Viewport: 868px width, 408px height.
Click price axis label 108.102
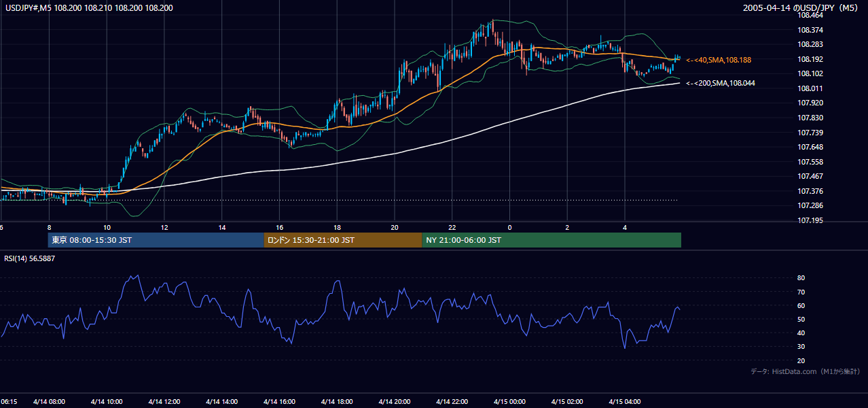coord(811,73)
